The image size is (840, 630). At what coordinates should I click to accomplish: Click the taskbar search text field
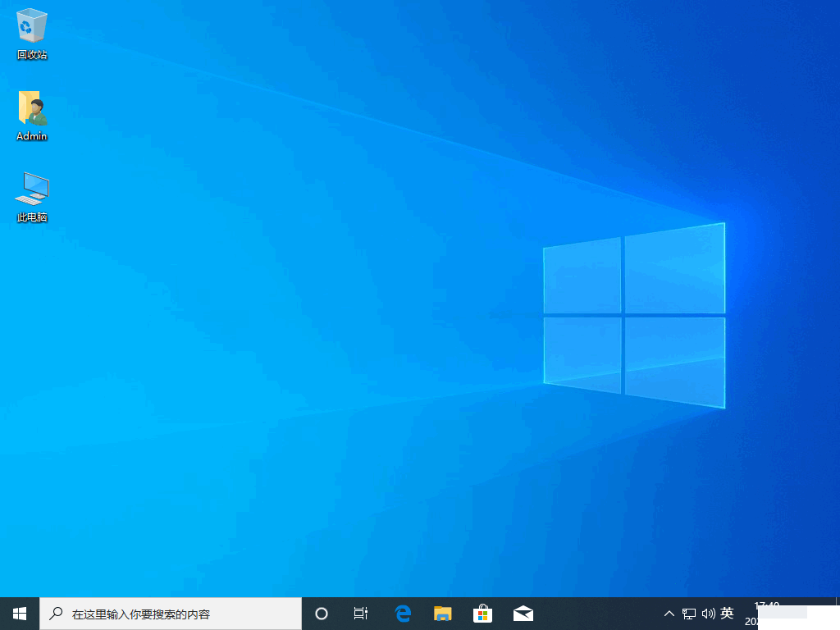click(180, 614)
